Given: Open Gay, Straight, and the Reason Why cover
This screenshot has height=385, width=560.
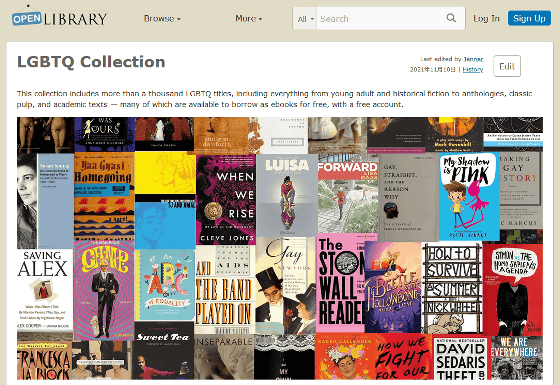Looking at the screenshot, I should (409, 197).
